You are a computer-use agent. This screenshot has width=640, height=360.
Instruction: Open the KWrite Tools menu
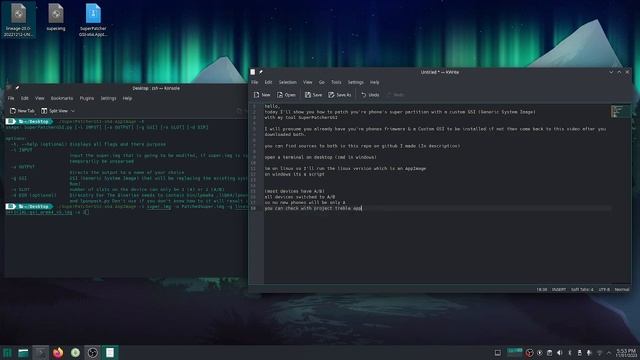[336, 82]
